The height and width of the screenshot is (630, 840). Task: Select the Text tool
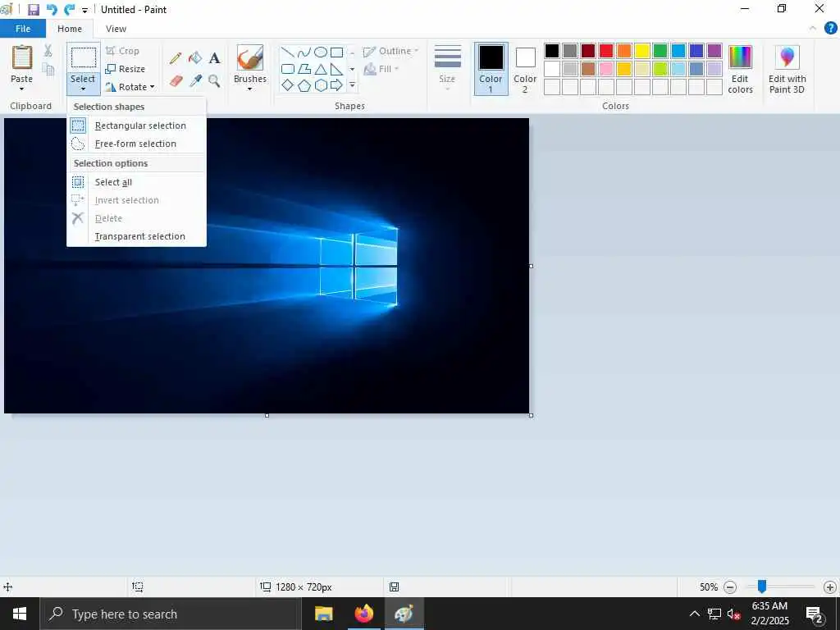point(214,58)
